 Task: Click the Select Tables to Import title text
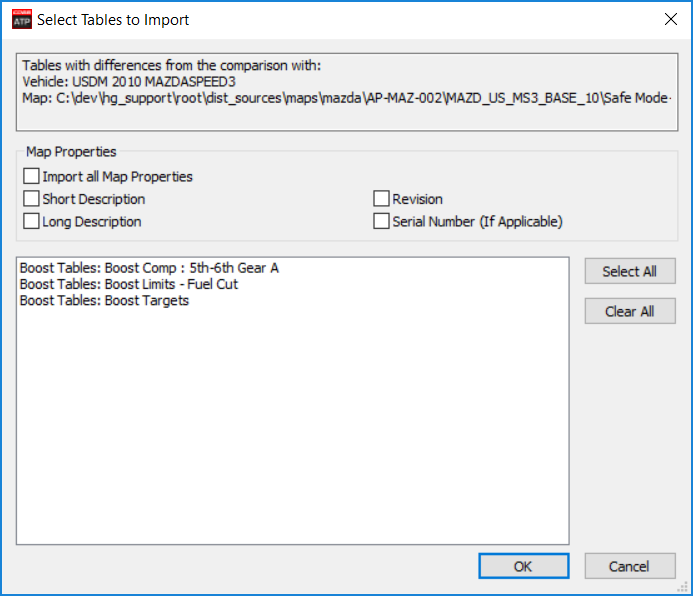pyautogui.click(x=113, y=20)
